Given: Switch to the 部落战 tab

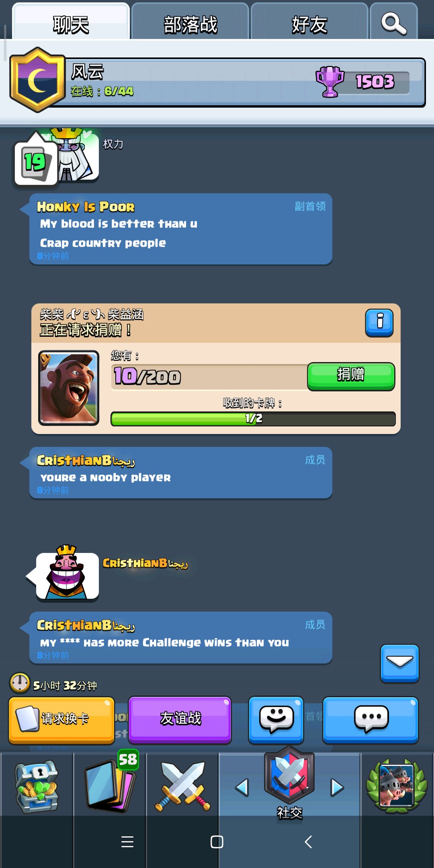Looking at the screenshot, I should point(190,23).
